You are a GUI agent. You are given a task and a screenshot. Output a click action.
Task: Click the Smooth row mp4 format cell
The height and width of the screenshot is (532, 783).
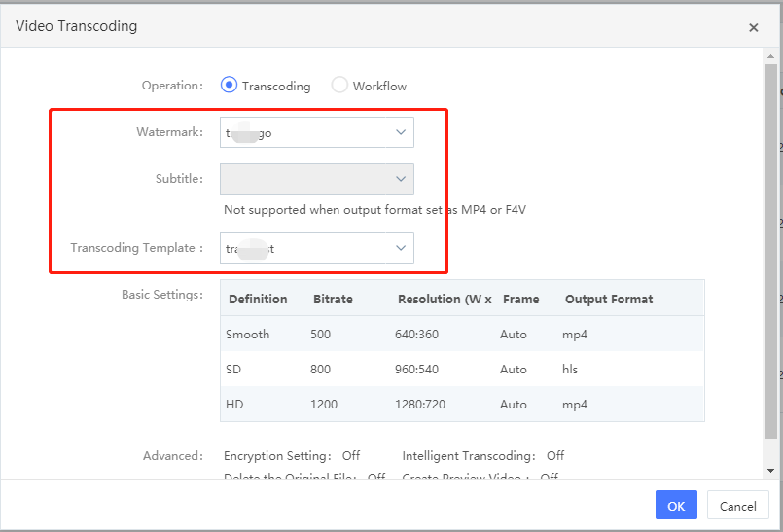pyautogui.click(x=575, y=335)
